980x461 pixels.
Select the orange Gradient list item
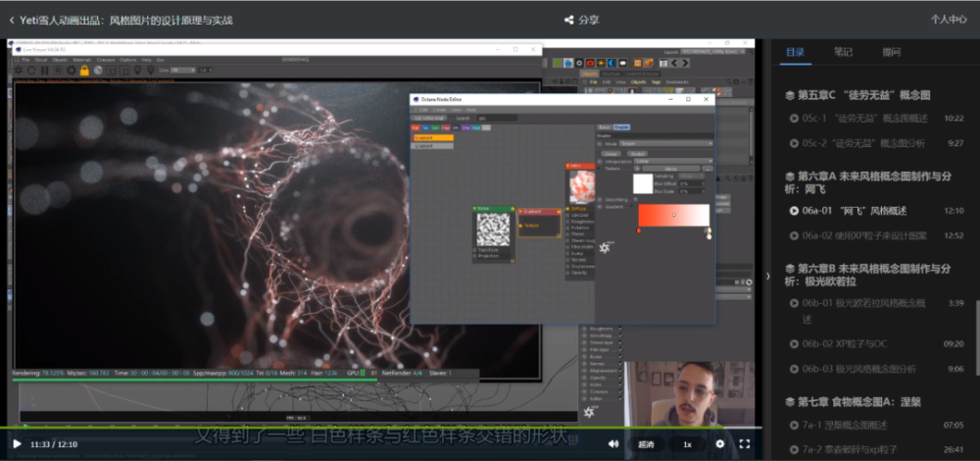click(x=434, y=137)
